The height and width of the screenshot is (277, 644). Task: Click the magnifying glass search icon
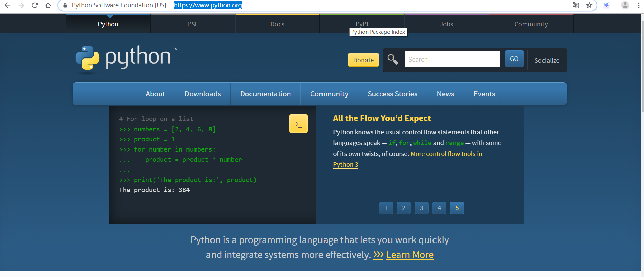[x=393, y=60]
